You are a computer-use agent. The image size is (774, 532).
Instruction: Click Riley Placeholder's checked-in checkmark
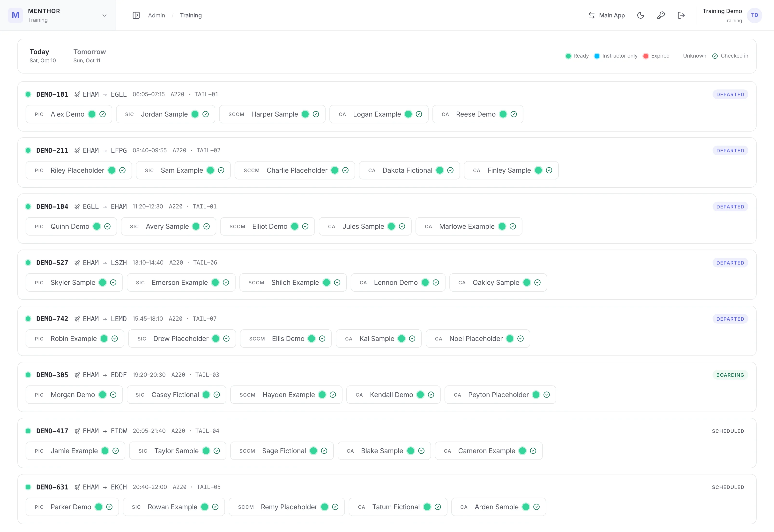click(122, 170)
